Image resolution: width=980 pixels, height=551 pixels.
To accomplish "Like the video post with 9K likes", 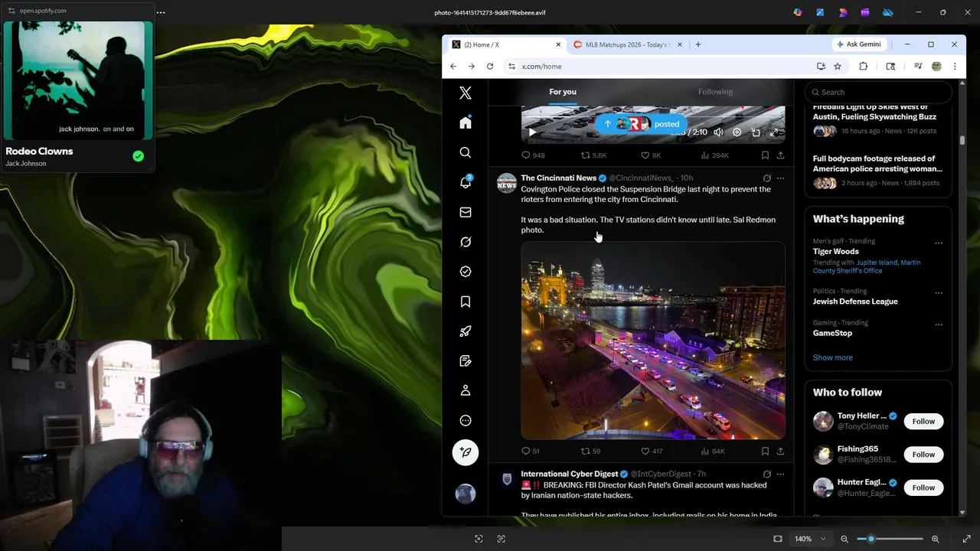I will coord(645,155).
